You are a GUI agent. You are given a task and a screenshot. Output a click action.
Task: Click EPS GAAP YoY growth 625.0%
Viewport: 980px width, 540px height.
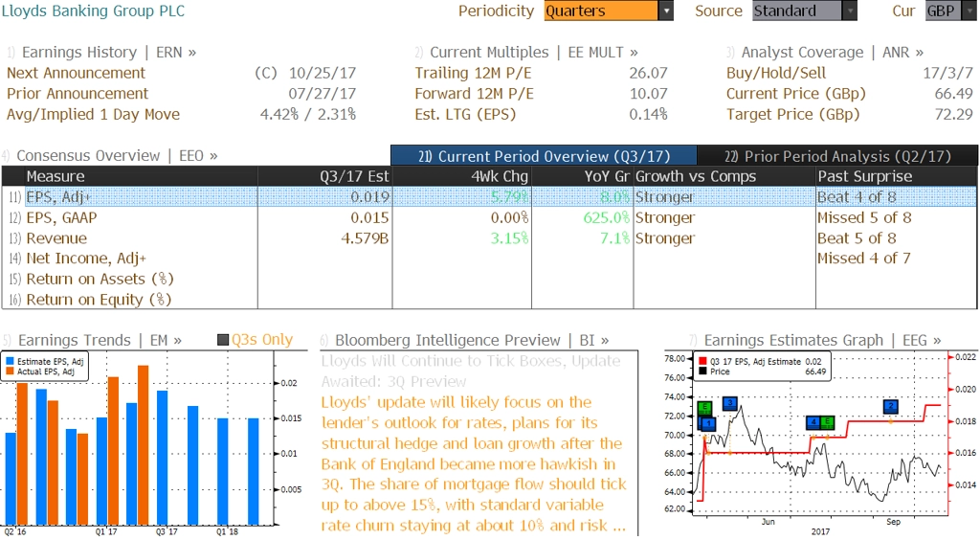606,217
